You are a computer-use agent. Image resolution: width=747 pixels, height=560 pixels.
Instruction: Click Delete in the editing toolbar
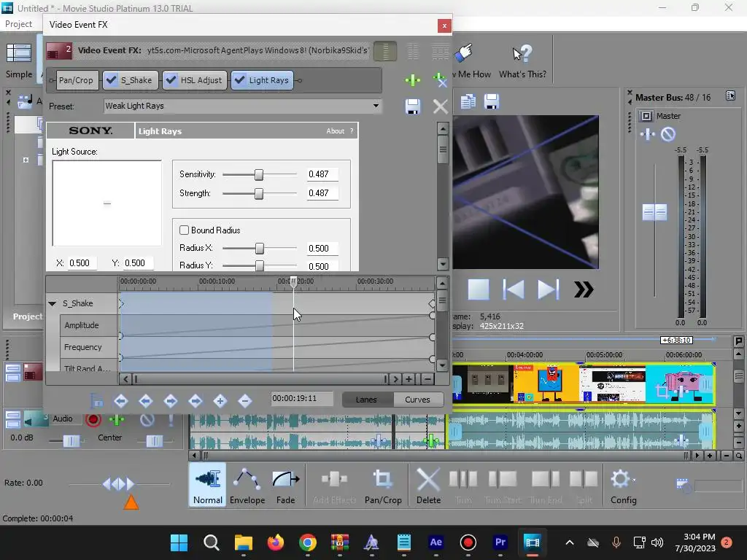pos(428,486)
